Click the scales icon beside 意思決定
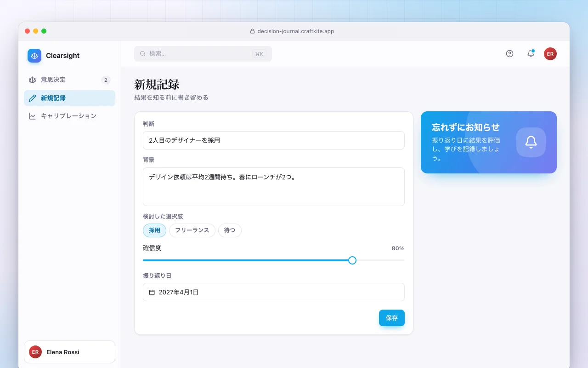Image resolution: width=588 pixels, height=368 pixels. pyautogui.click(x=32, y=80)
